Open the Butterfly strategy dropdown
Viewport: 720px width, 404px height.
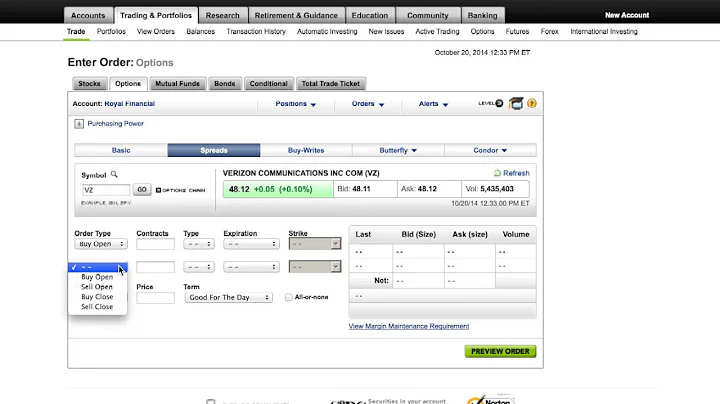398,150
